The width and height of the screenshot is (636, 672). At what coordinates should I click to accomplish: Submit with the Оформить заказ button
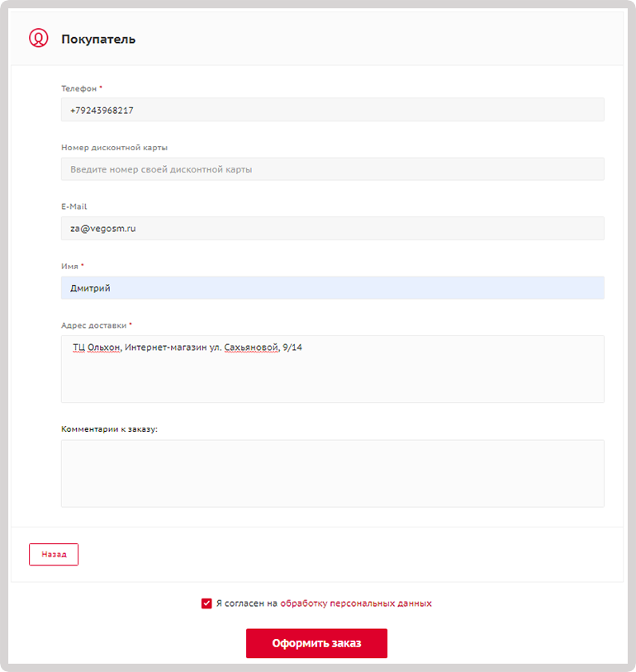click(x=316, y=643)
